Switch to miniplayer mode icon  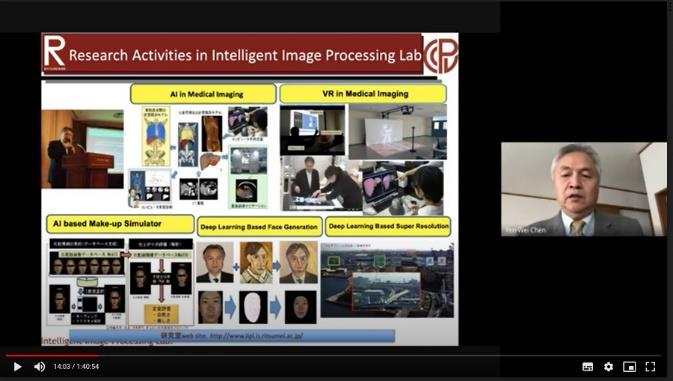[629, 367]
